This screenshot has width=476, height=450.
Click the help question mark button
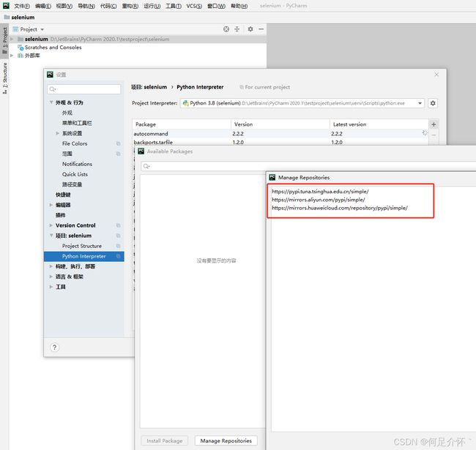pyautogui.click(x=55, y=348)
